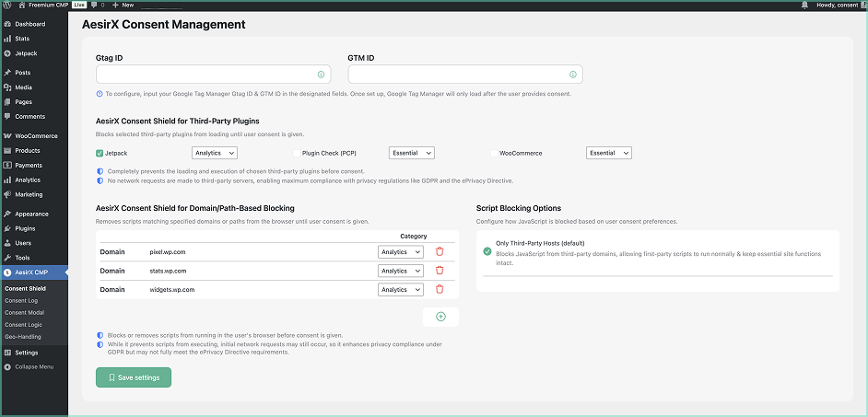Click the New content plus button

123,5
